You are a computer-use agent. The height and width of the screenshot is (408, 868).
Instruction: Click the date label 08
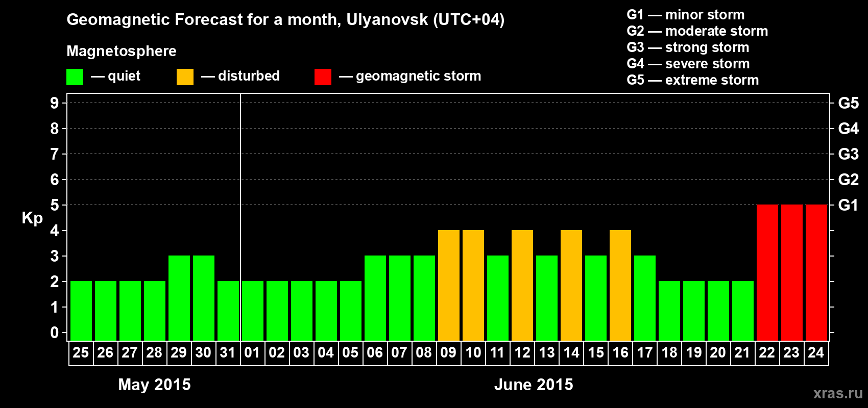tap(424, 352)
